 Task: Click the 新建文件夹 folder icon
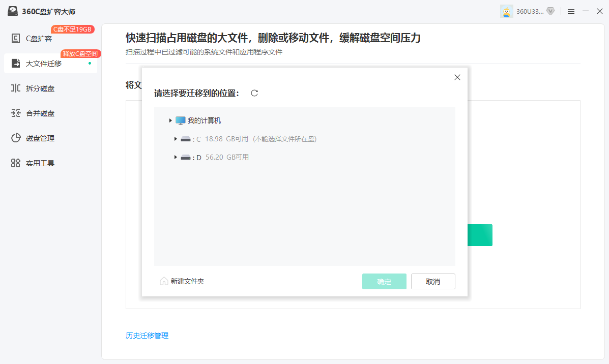coord(164,281)
